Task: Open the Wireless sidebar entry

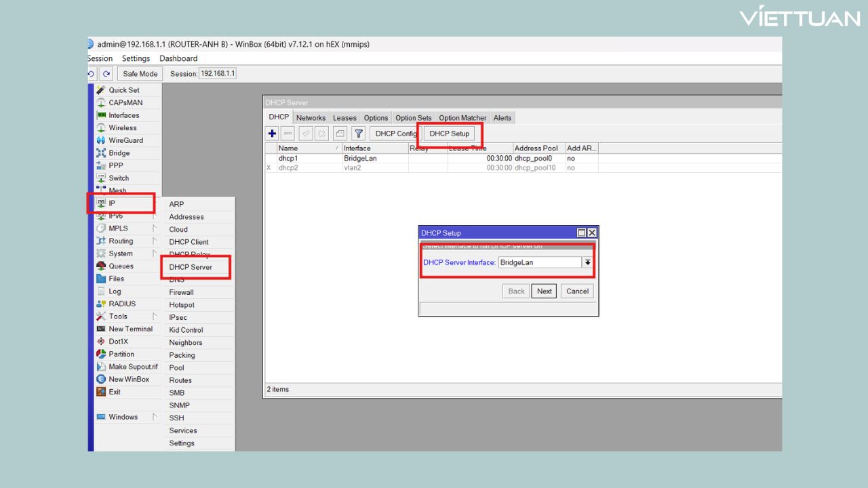Action: pos(123,127)
